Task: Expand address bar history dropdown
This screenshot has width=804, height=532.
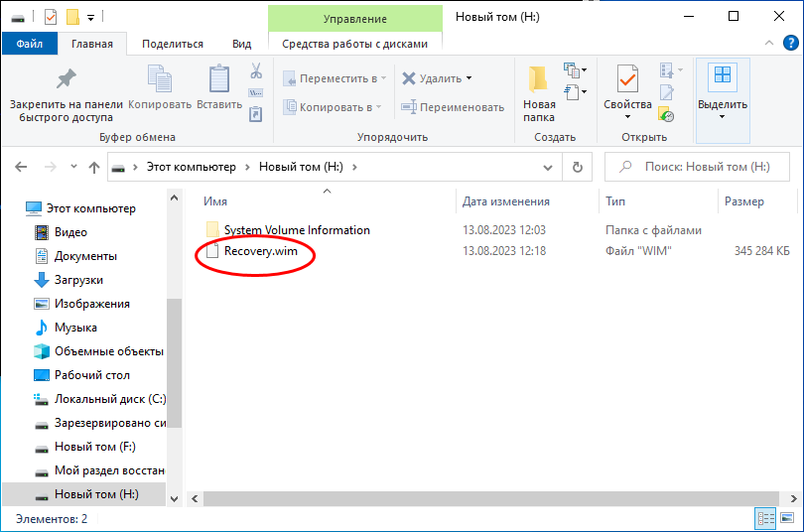Action: click(548, 167)
